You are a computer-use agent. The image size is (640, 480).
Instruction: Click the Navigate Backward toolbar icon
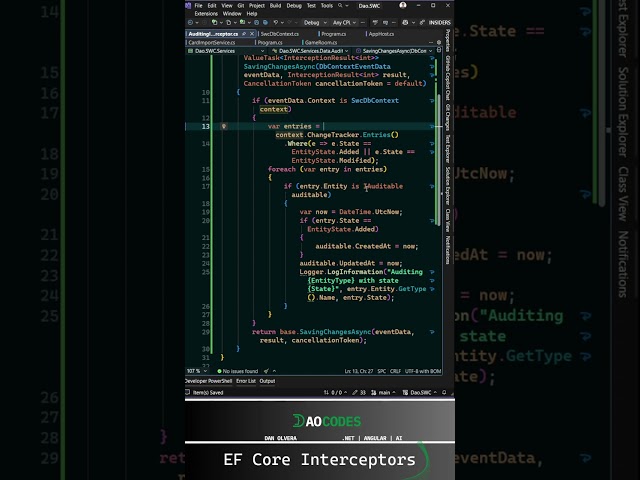(190, 22)
